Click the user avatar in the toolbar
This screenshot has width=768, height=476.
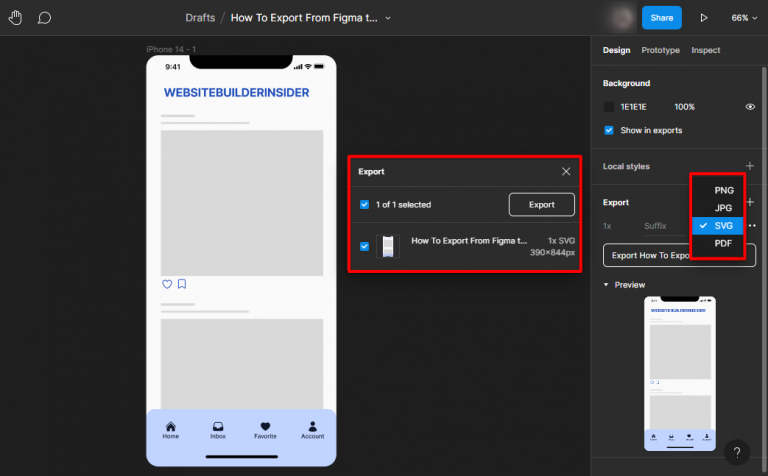(x=624, y=18)
